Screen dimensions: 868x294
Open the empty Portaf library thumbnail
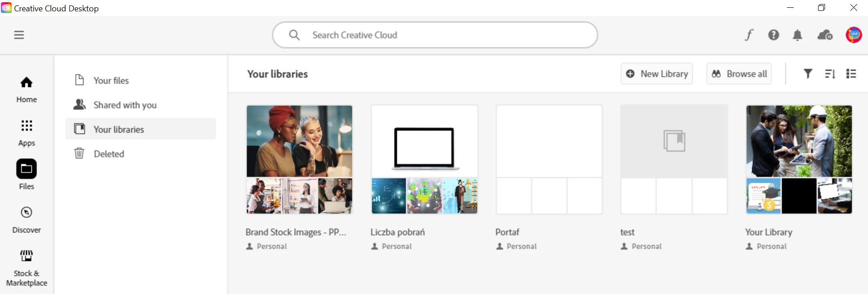point(549,159)
